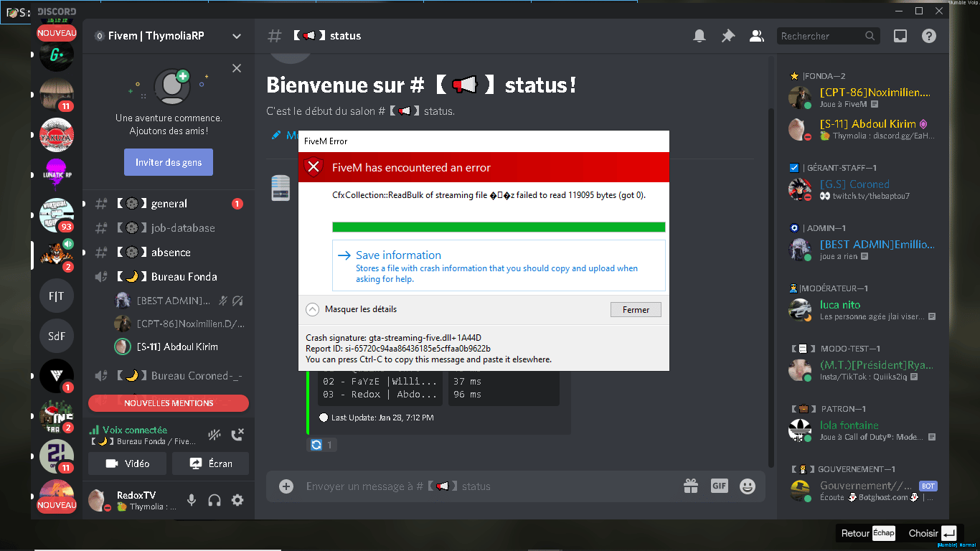The image size is (980, 551).
Task: Toggle the member list icon
Action: point(756,36)
